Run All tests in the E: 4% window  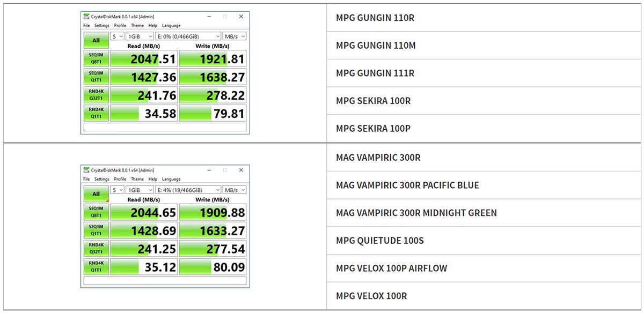tap(96, 194)
